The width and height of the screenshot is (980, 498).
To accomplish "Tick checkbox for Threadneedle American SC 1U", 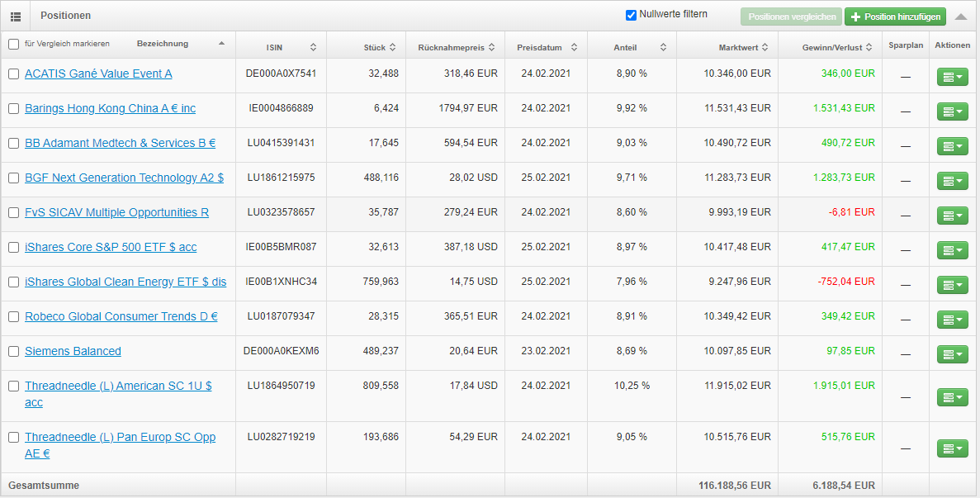I will pyautogui.click(x=14, y=387).
